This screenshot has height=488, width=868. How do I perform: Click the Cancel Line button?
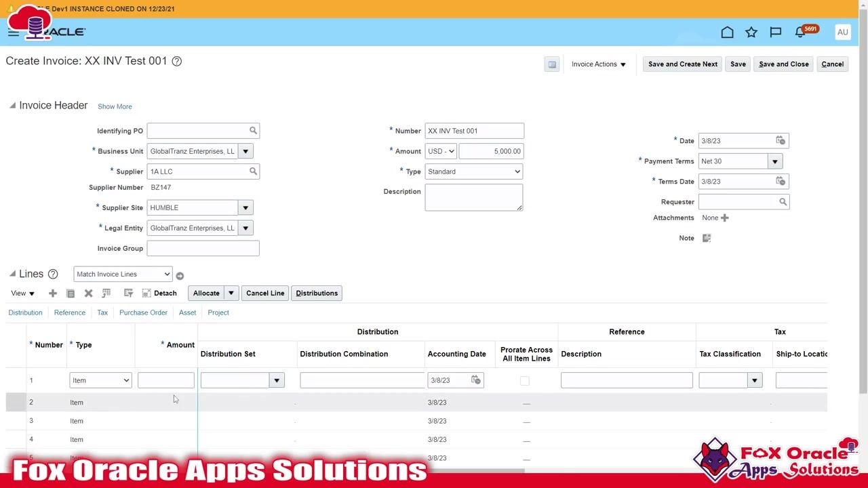point(265,293)
